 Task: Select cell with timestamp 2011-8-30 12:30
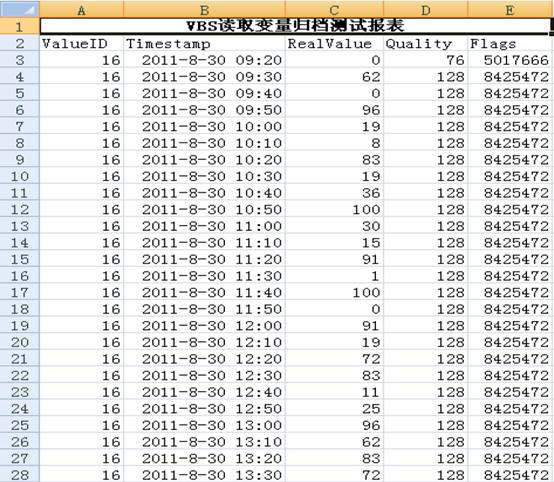click(x=205, y=375)
